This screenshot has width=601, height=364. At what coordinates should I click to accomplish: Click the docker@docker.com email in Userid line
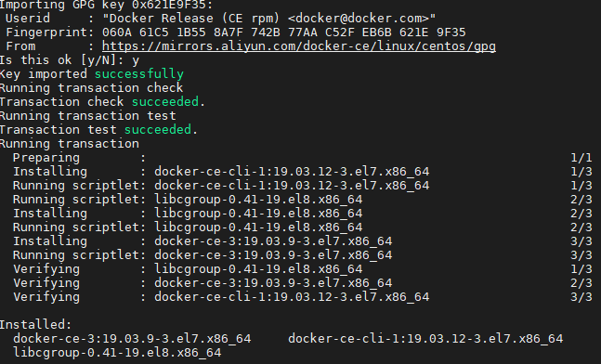point(359,19)
